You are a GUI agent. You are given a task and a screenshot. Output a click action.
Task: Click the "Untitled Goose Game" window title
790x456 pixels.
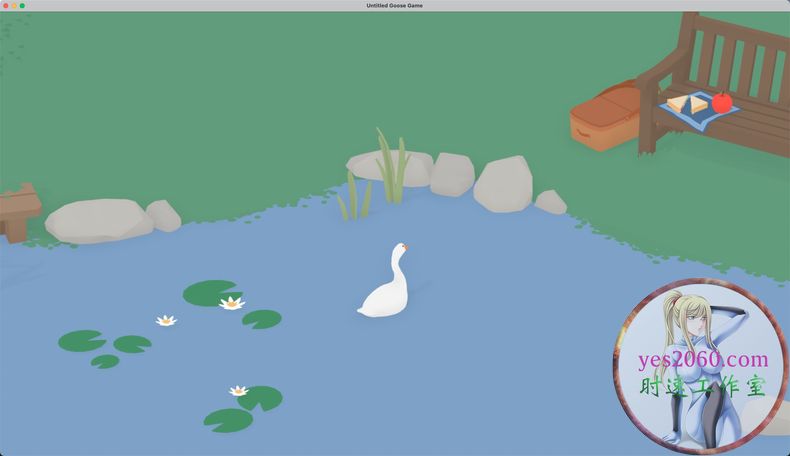[x=394, y=6]
